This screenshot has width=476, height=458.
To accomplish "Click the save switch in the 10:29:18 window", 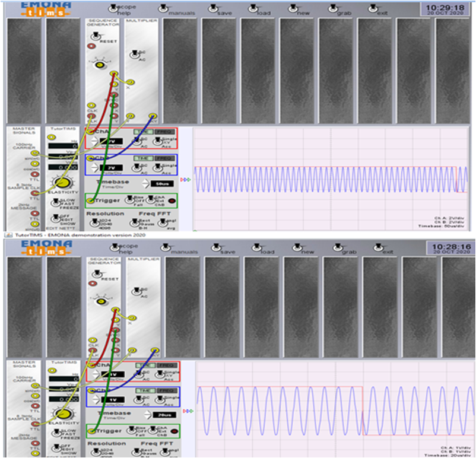I will pos(213,9).
